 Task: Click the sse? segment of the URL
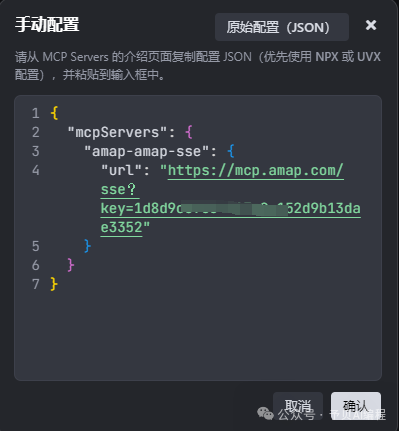pyautogui.click(x=119, y=190)
